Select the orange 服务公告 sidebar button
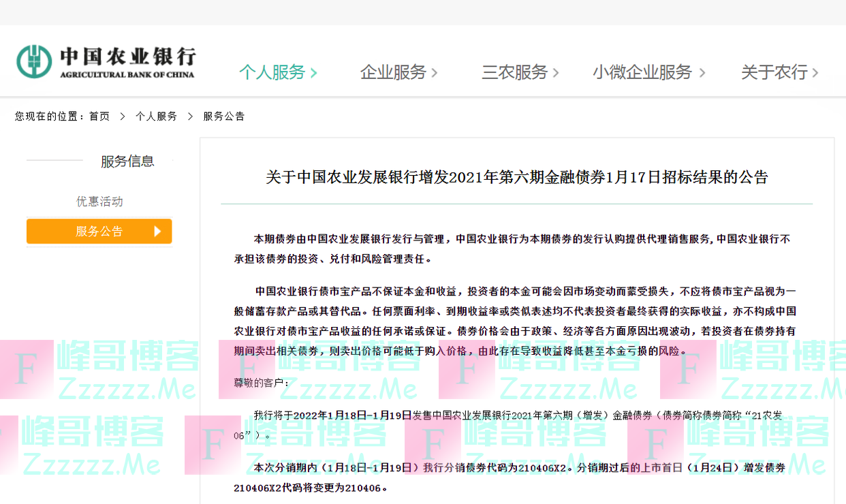 [x=99, y=232]
